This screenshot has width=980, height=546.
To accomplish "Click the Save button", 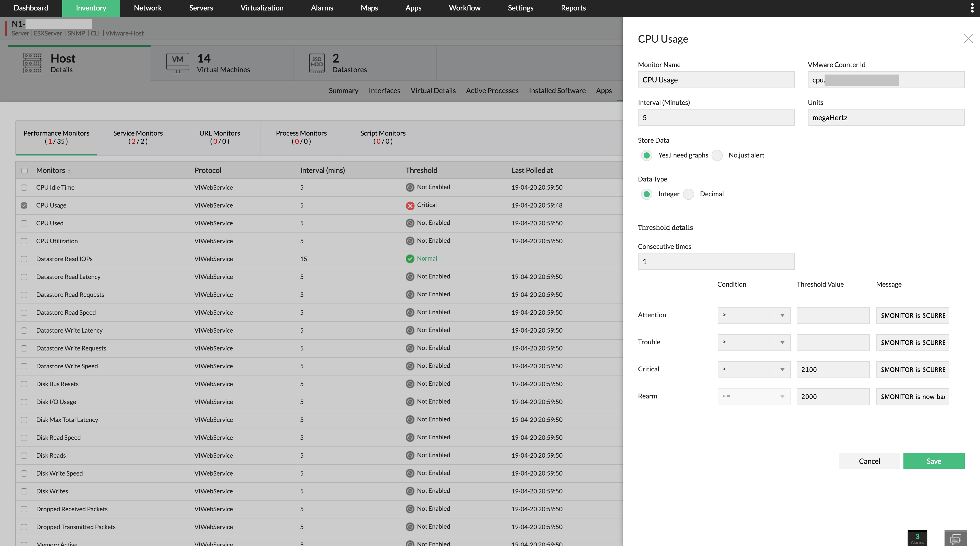I will (x=934, y=461).
